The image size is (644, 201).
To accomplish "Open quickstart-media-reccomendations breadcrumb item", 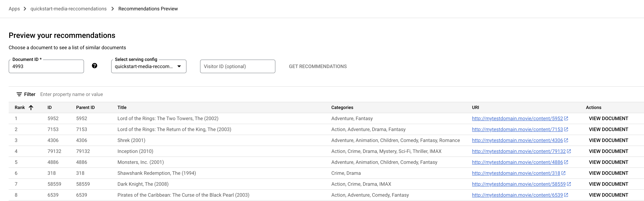I will [x=69, y=9].
